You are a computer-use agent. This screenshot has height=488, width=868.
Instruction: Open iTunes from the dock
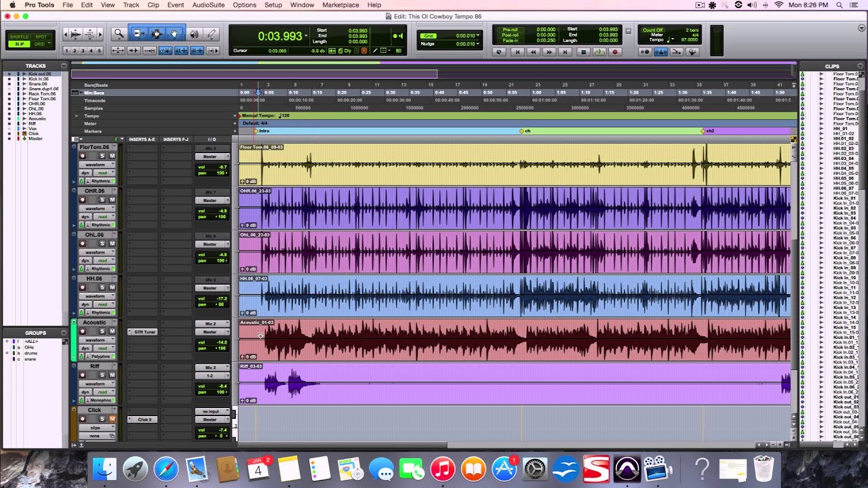tap(442, 469)
